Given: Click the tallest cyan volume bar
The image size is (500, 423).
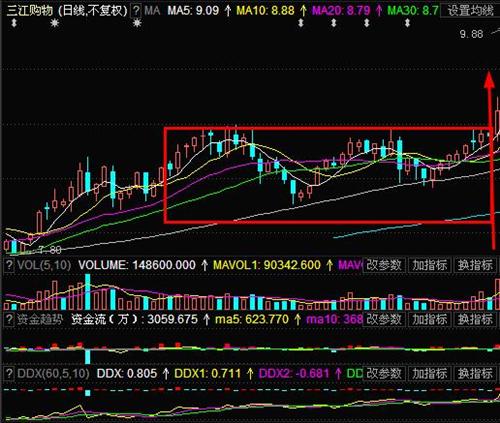Looking at the screenshot, I should point(88,292).
